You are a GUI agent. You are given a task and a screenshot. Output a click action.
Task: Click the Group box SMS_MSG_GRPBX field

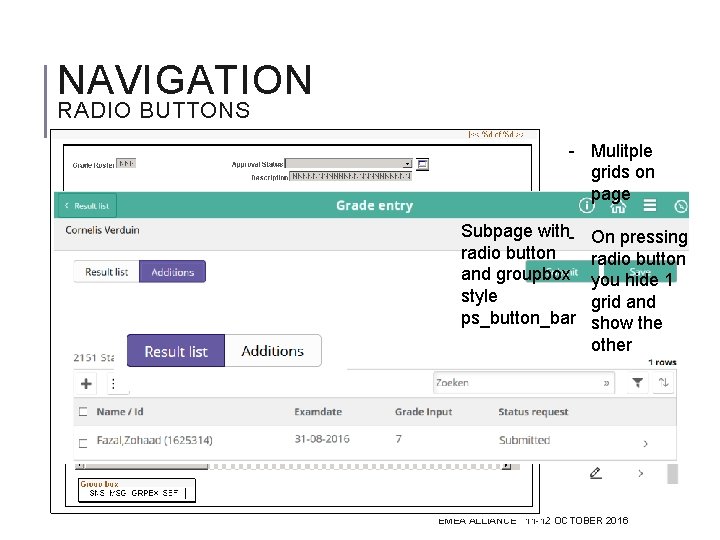137,490
